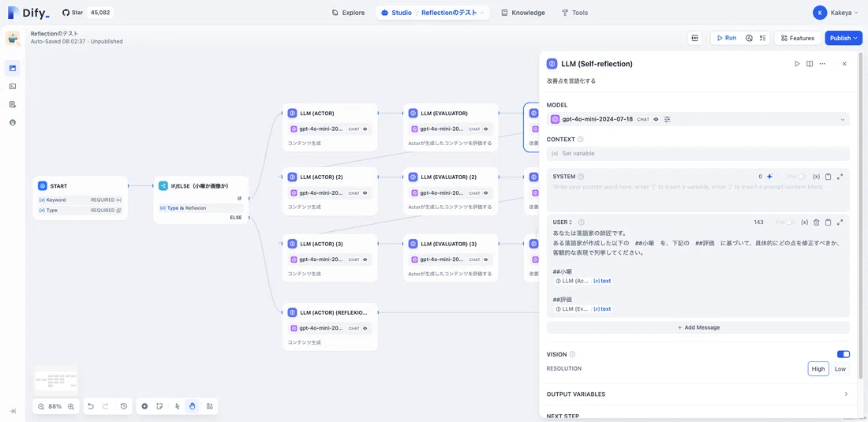Go to the Knowledge tab
The image size is (868, 422).
(x=523, y=13)
